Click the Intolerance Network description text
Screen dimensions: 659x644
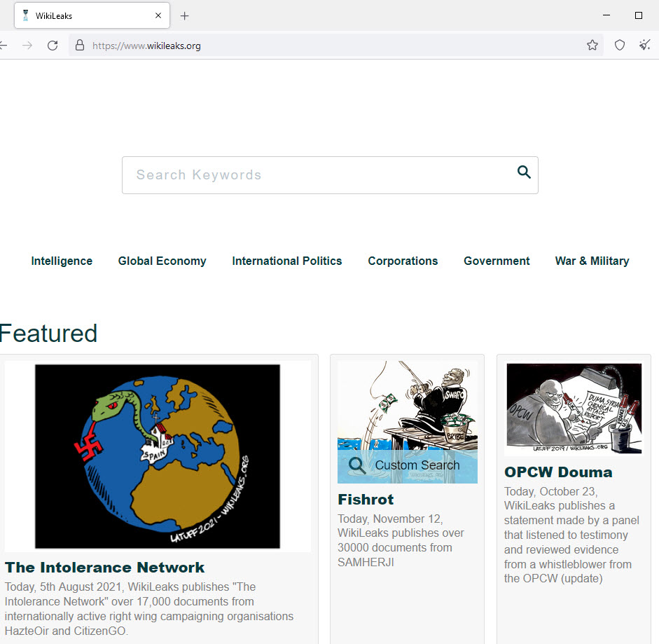[149, 609]
